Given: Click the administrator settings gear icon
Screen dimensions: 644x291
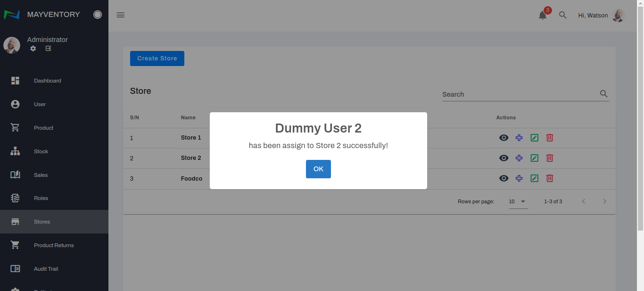Looking at the screenshot, I should click(33, 49).
